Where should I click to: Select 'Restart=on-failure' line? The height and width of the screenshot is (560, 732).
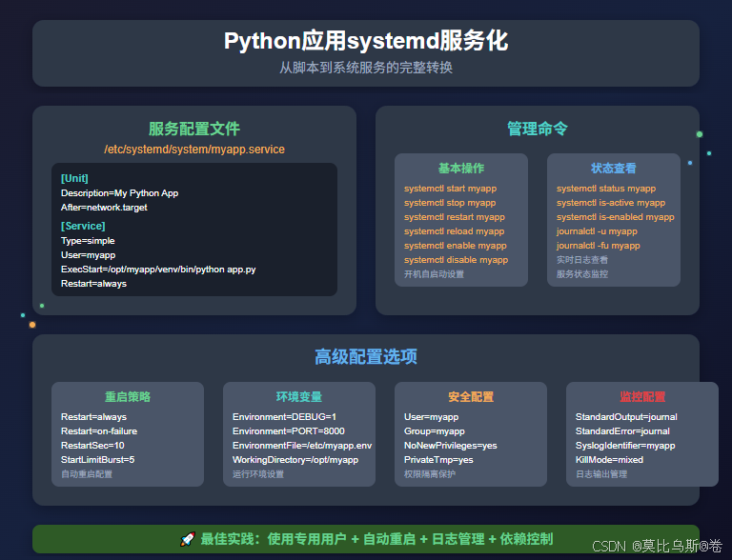coord(99,431)
